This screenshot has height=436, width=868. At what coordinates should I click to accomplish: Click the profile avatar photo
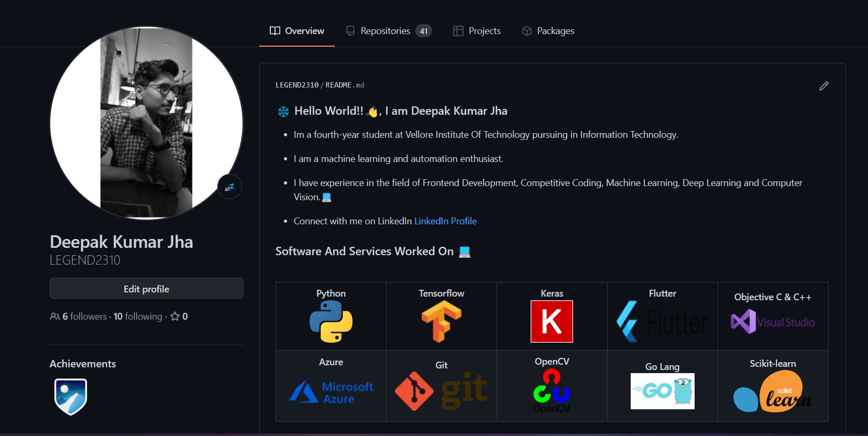click(x=147, y=123)
